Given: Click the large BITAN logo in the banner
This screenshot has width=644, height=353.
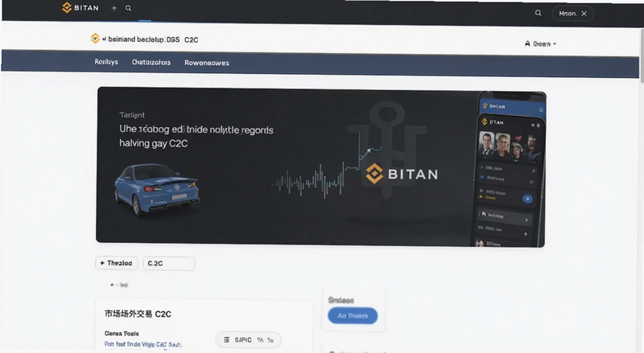Looking at the screenshot, I should (402, 174).
